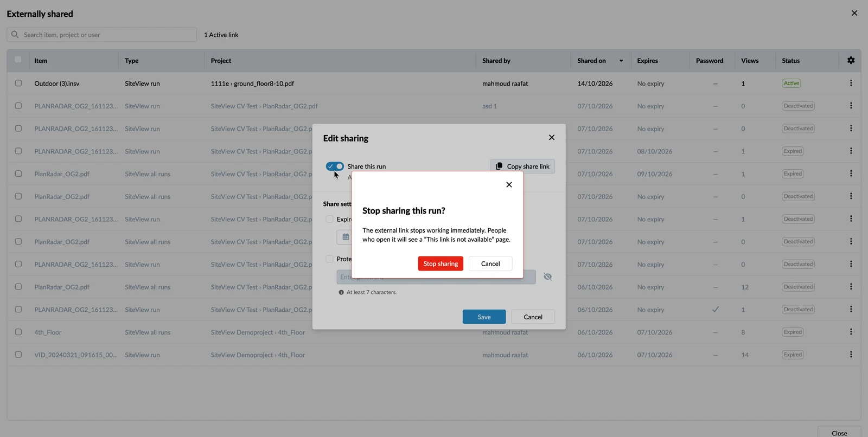Click Cancel beside the Save button
Image resolution: width=868 pixels, height=437 pixels.
click(x=533, y=317)
